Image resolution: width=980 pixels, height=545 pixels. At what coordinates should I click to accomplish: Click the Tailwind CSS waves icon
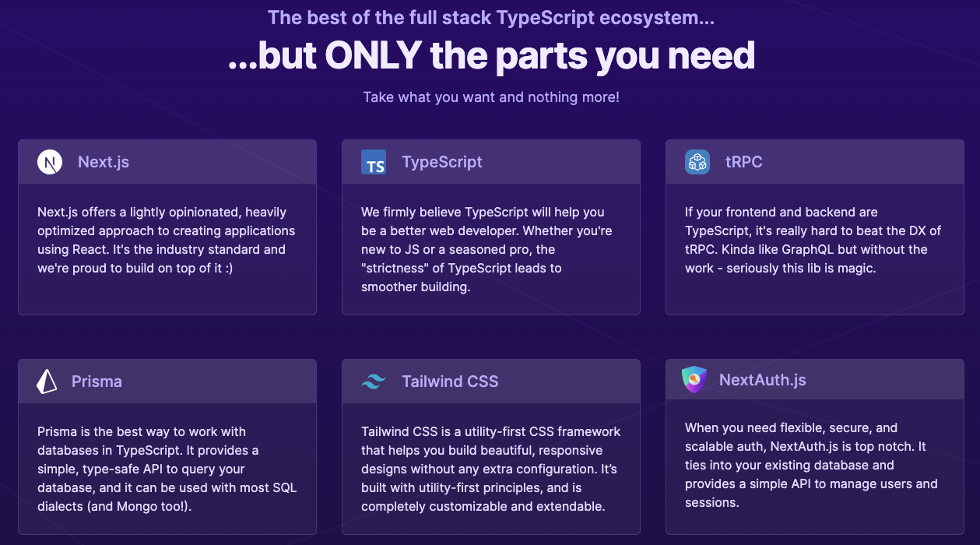tap(373, 381)
